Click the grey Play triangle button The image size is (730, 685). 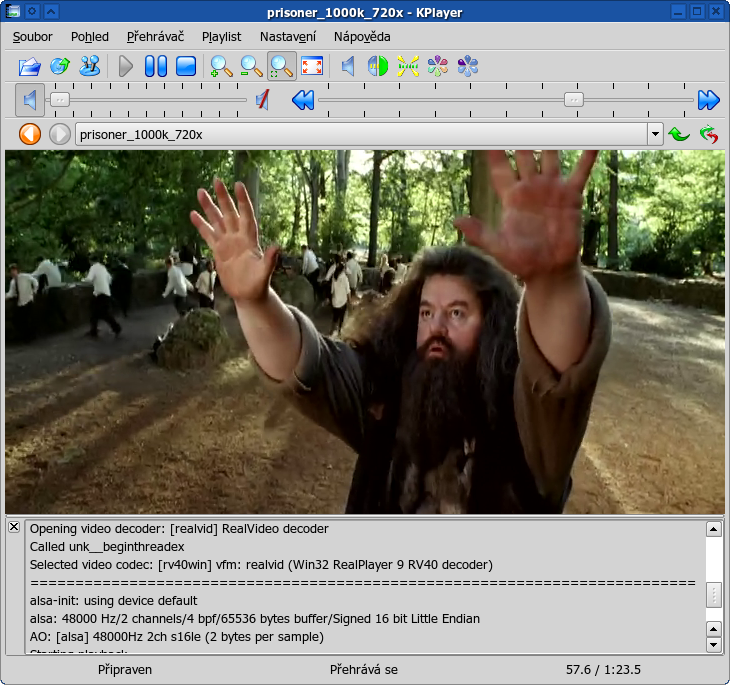point(126,66)
